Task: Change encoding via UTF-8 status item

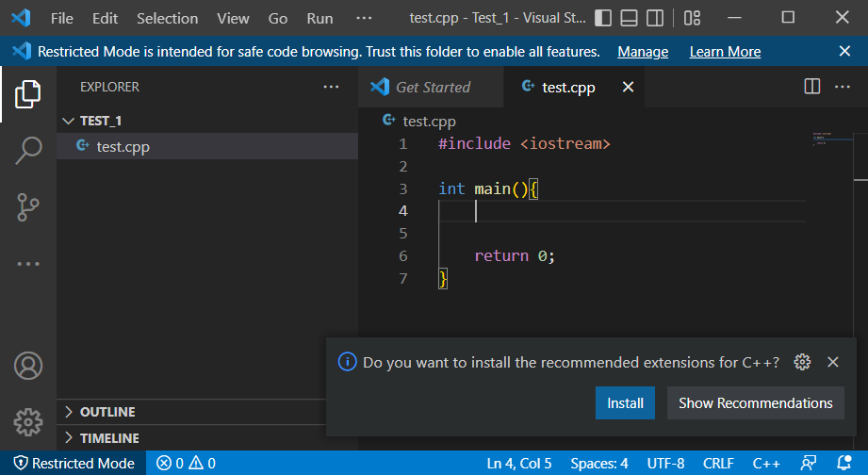Action: pos(665,463)
